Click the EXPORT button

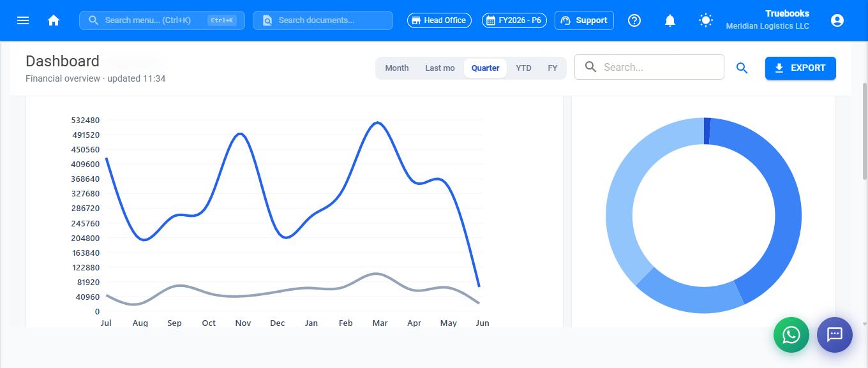[800, 68]
